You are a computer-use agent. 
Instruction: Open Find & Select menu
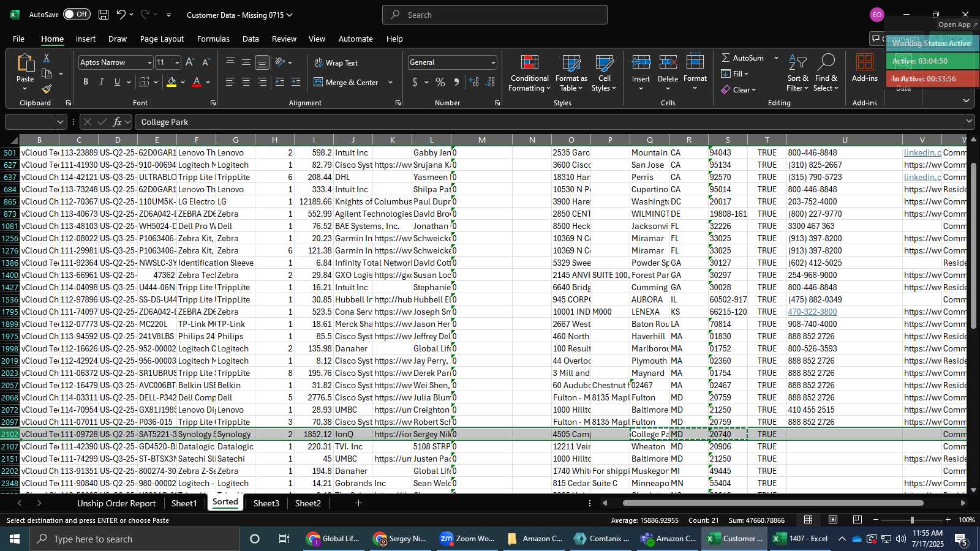826,73
